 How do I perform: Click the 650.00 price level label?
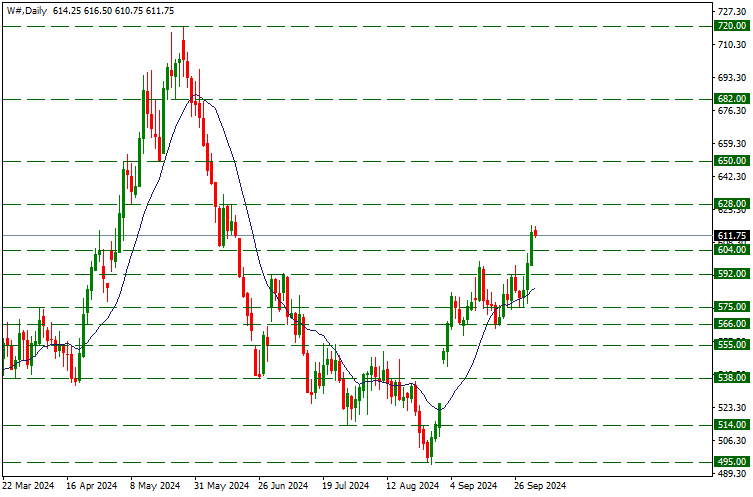tap(732, 160)
